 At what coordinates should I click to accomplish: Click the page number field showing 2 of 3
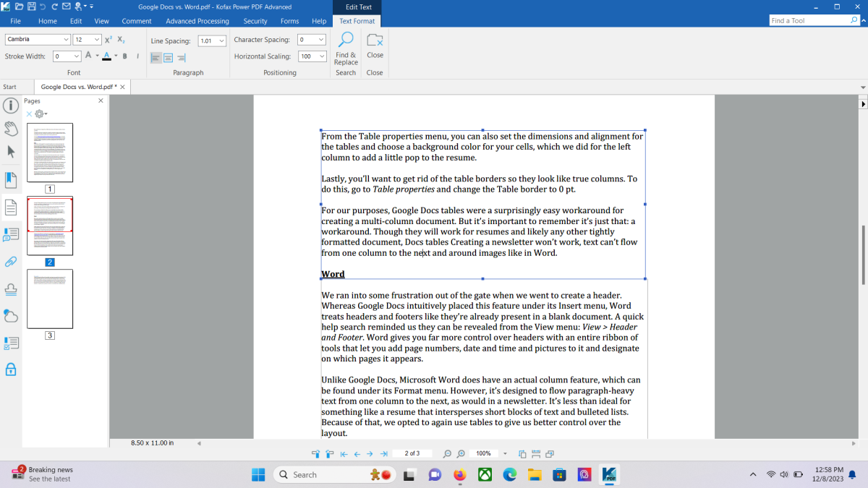tap(412, 453)
